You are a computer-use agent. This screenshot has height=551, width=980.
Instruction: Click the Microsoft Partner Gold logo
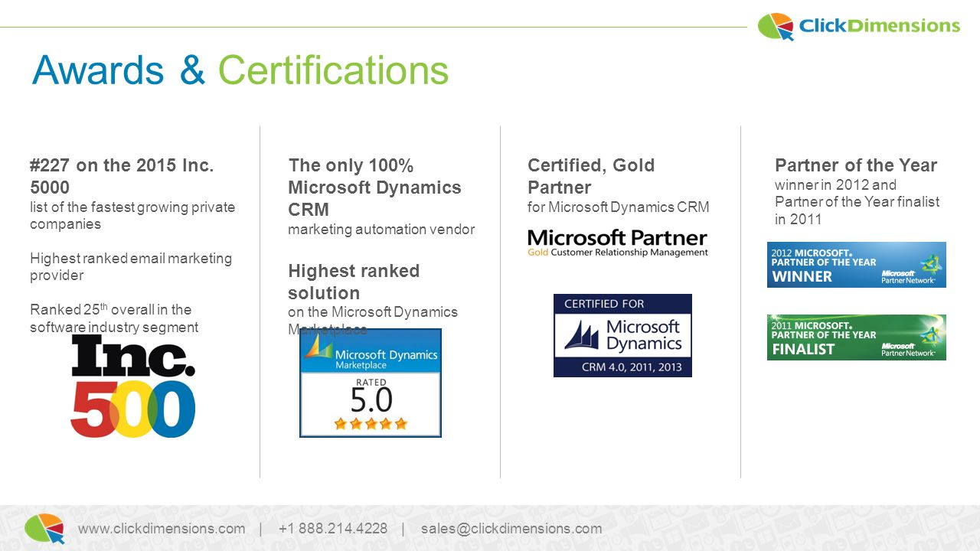coord(618,243)
